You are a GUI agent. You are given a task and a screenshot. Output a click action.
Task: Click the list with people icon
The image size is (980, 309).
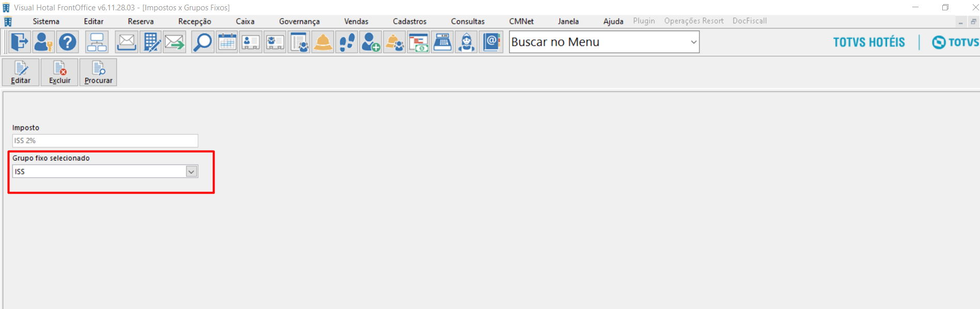point(299,42)
